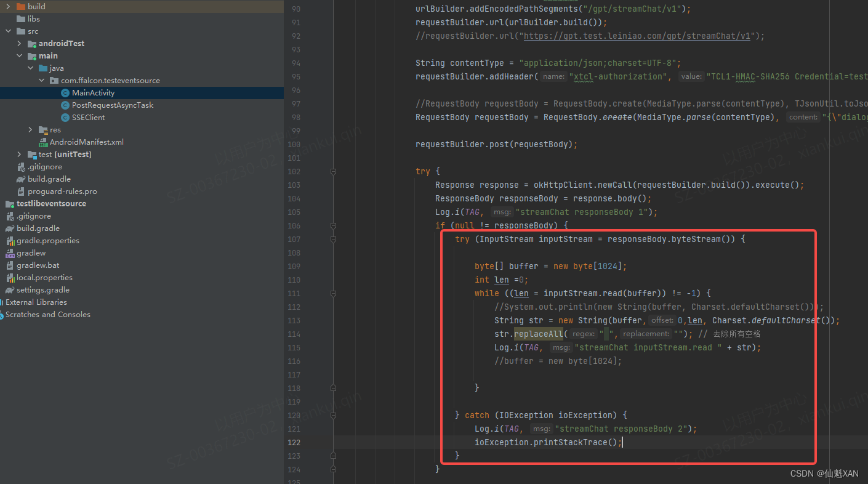Viewport: 868px width, 484px height.
Task: Select .gitignore directly below test [unitTest]
Action: pyautogui.click(x=45, y=167)
